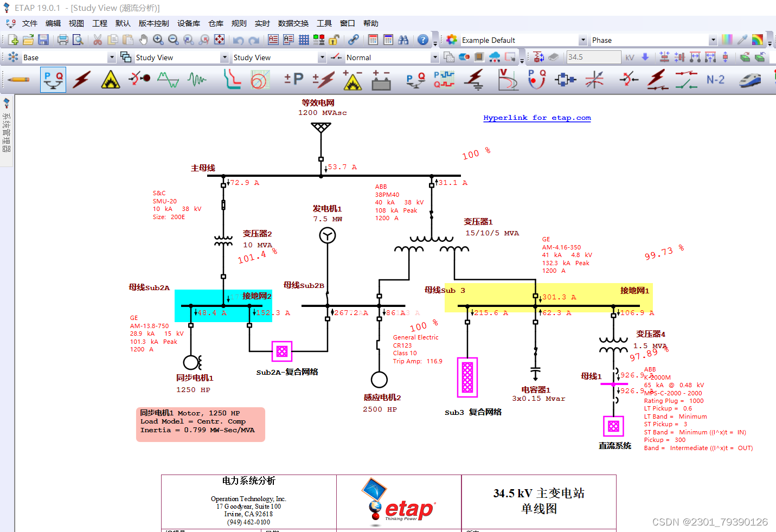
Task: Click the Hyperlink for etap.com link
Action: click(537, 118)
